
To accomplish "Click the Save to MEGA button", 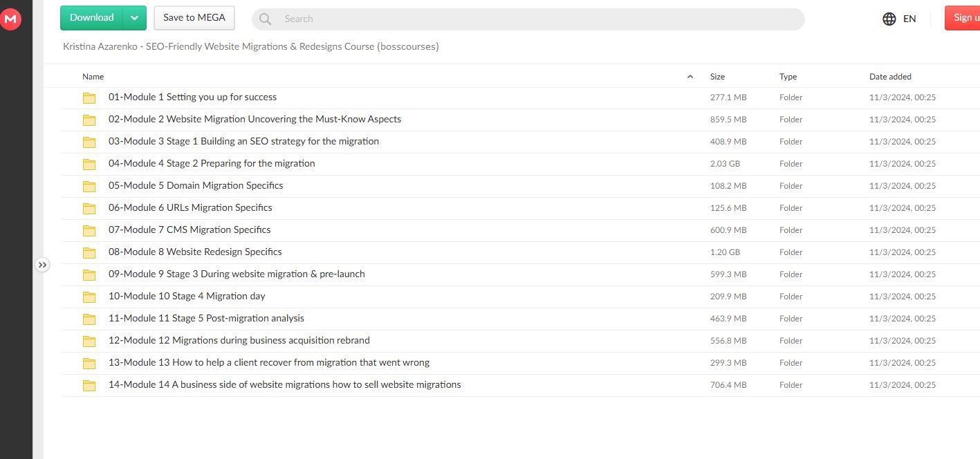I will (194, 18).
